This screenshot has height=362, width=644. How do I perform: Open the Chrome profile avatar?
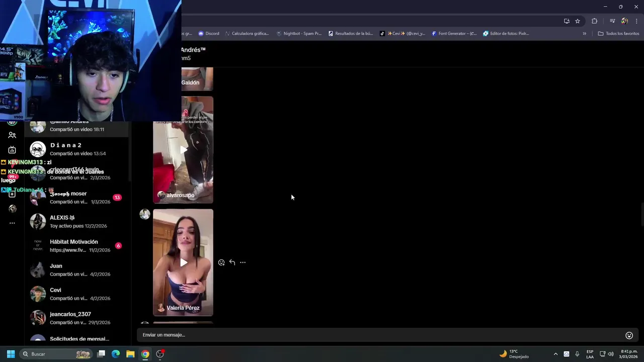point(624,21)
